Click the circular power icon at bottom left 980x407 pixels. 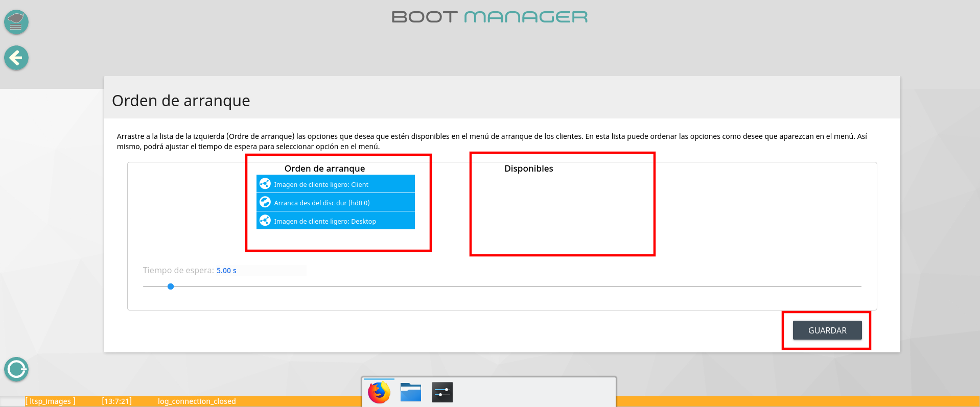pyautogui.click(x=16, y=369)
